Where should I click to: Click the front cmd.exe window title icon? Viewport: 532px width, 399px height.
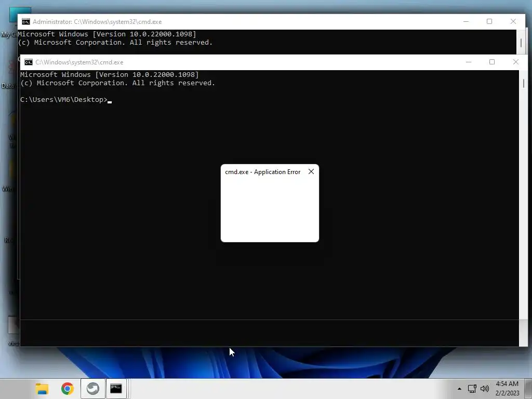coord(29,62)
